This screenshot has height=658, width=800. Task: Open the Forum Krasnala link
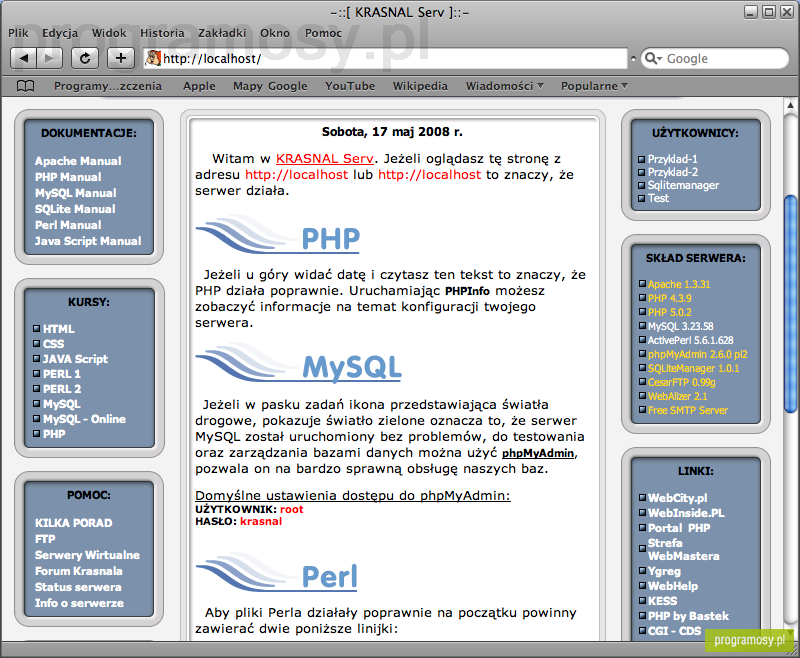coord(79,571)
